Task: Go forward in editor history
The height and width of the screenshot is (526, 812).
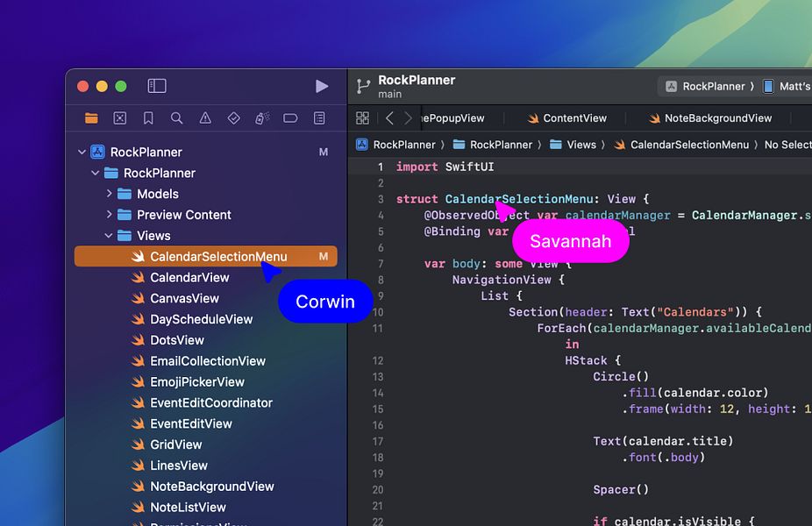Action: (x=408, y=118)
